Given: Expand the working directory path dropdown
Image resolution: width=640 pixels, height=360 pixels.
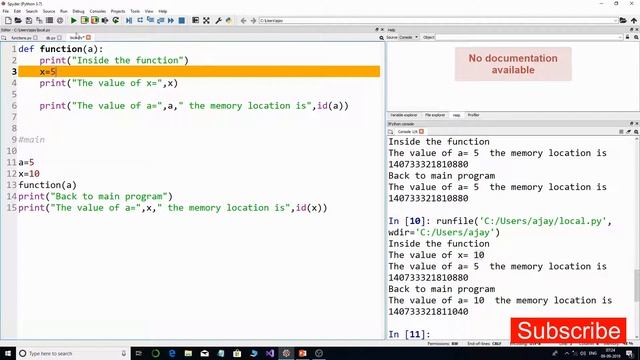Looking at the screenshot, I should tap(615, 20).
